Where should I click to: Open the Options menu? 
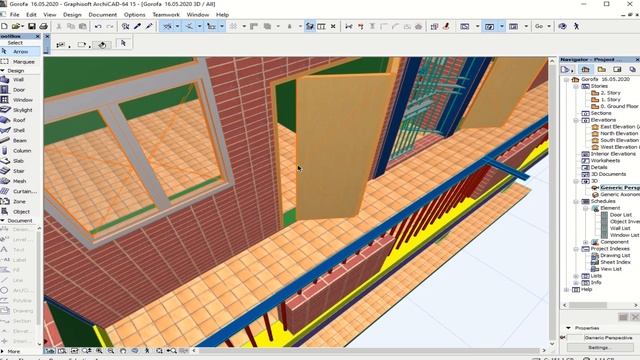pos(134,15)
